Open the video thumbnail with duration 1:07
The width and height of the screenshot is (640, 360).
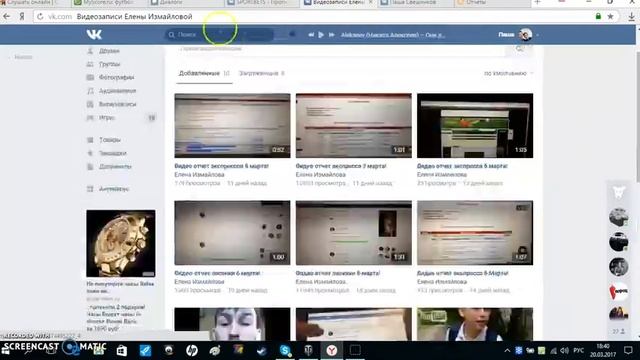475,233
